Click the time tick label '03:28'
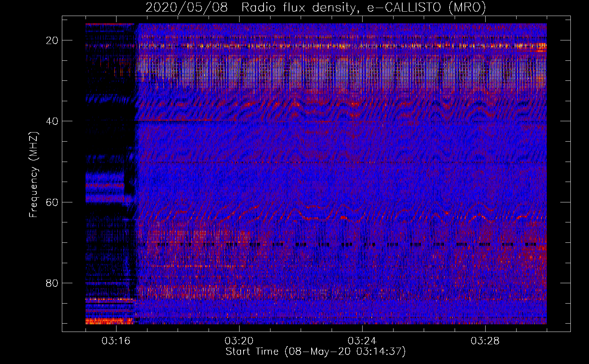Viewport: 589px width, 364px height. click(485, 341)
